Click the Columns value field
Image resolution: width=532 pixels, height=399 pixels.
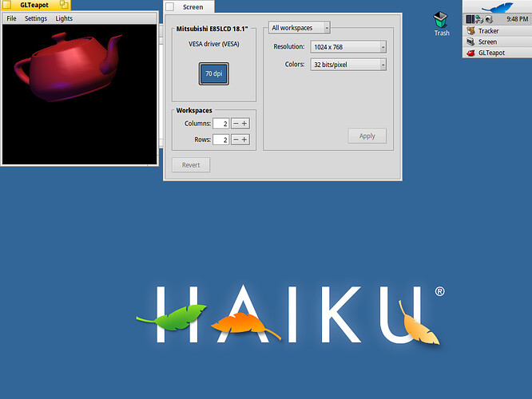click(x=221, y=124)
